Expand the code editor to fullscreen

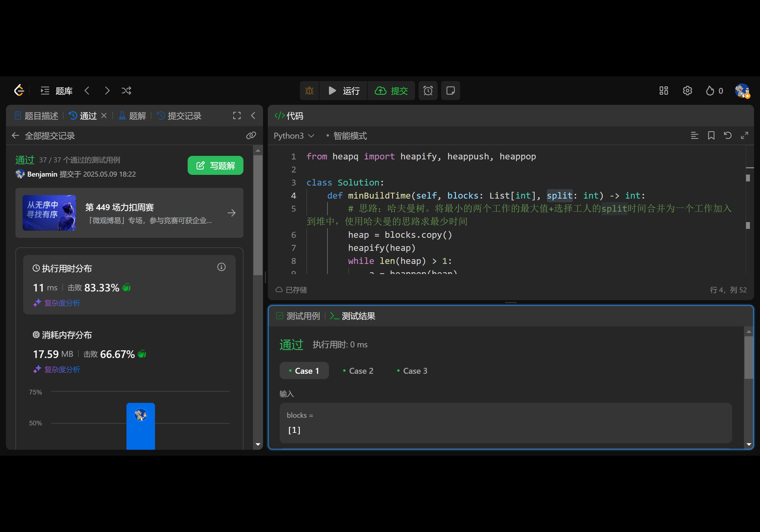(x=745, y=135)
